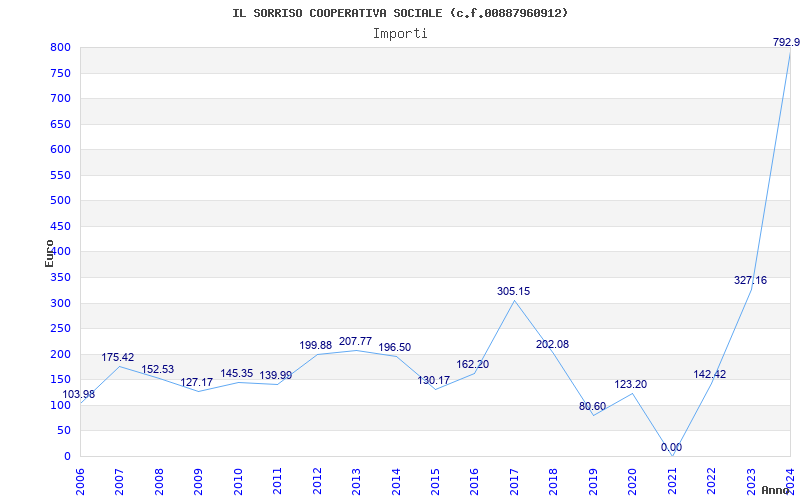Click the 2007 x-axis year label
This screenshot has height=500, width=800.
[119, 482]
